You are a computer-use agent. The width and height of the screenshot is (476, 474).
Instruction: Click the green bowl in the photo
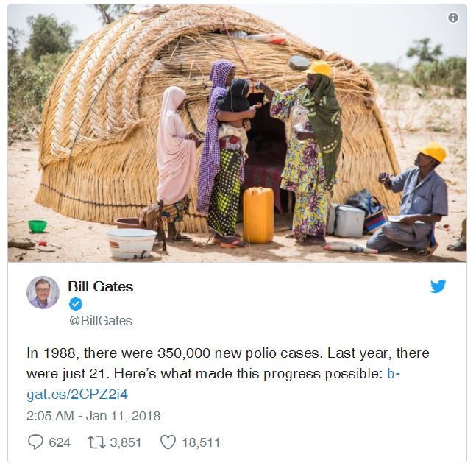38,226
